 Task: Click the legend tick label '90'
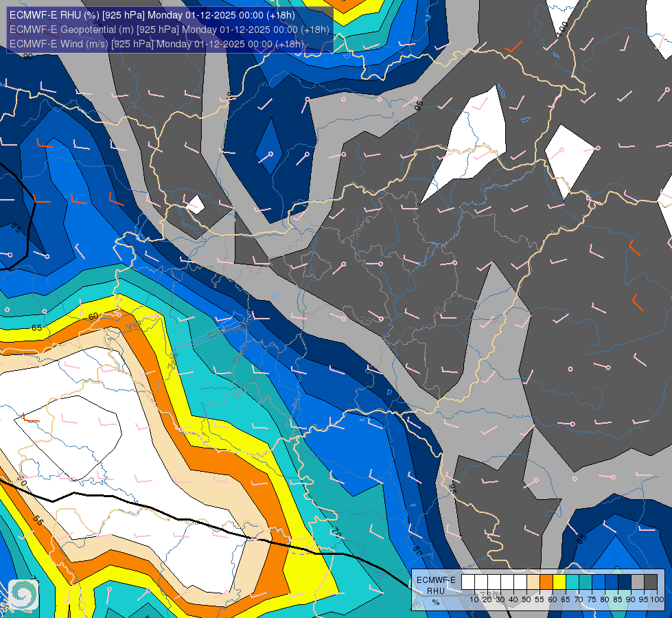630,599
